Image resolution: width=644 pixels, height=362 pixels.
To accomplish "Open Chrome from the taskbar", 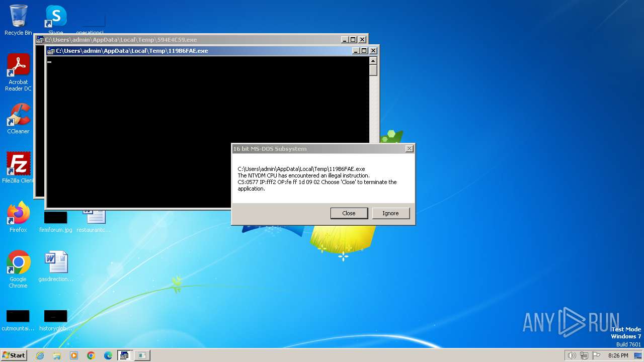I will [x=91, y=355].
